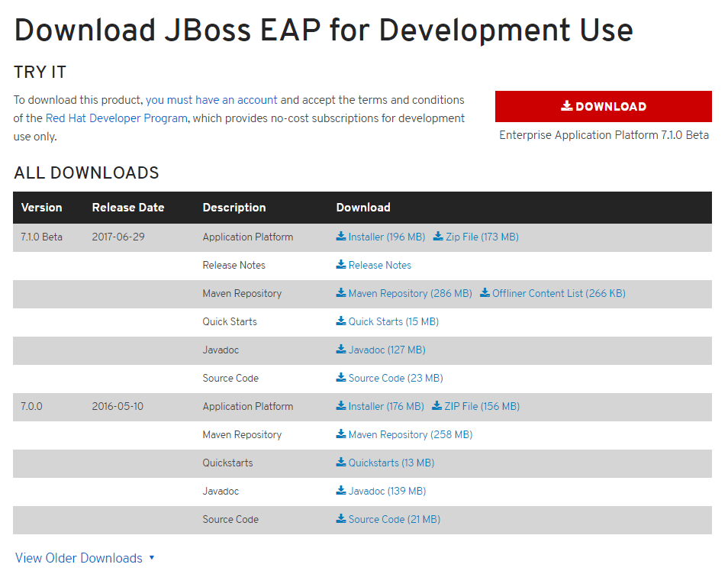Download the Installer (176 MB) for version 7.0.0
Image resolution: width=728 pixels, height=574 pixels.
(x=384, y=406)
